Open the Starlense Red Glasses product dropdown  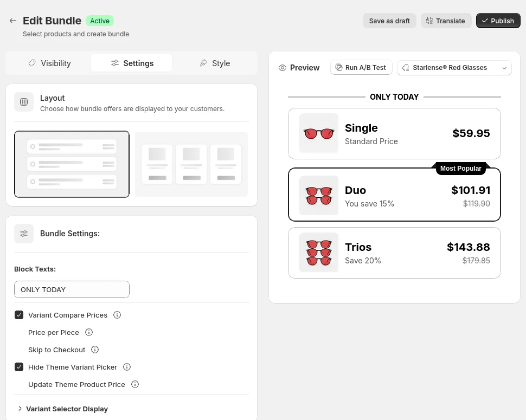point(454,68)
